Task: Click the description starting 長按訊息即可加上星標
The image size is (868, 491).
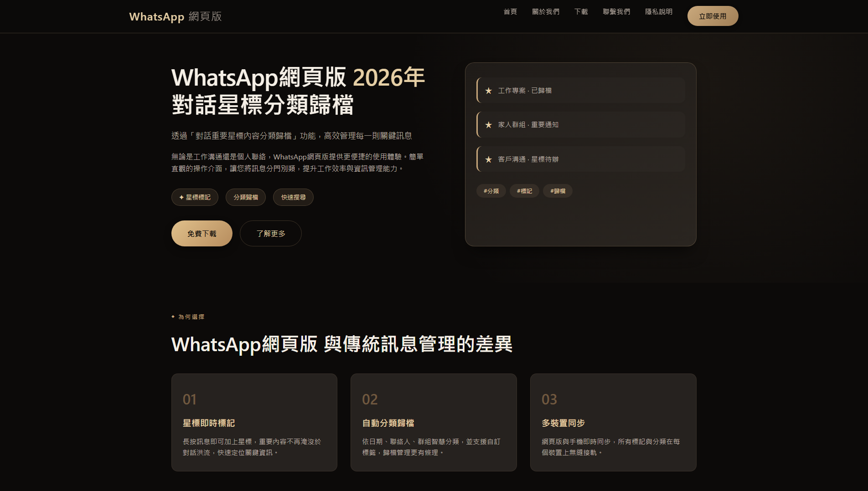Action: (x=252, y=447)
